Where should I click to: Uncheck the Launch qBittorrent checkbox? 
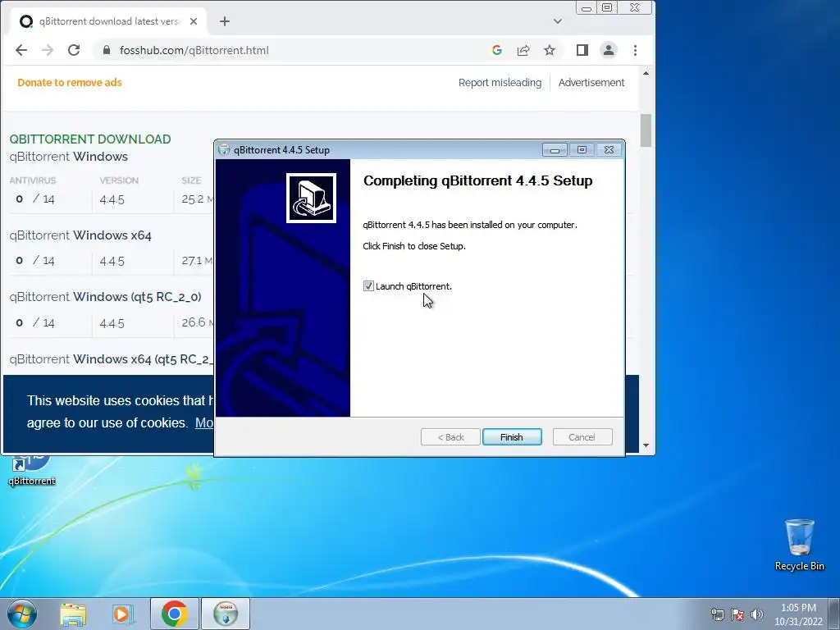(x=368, y=286)
